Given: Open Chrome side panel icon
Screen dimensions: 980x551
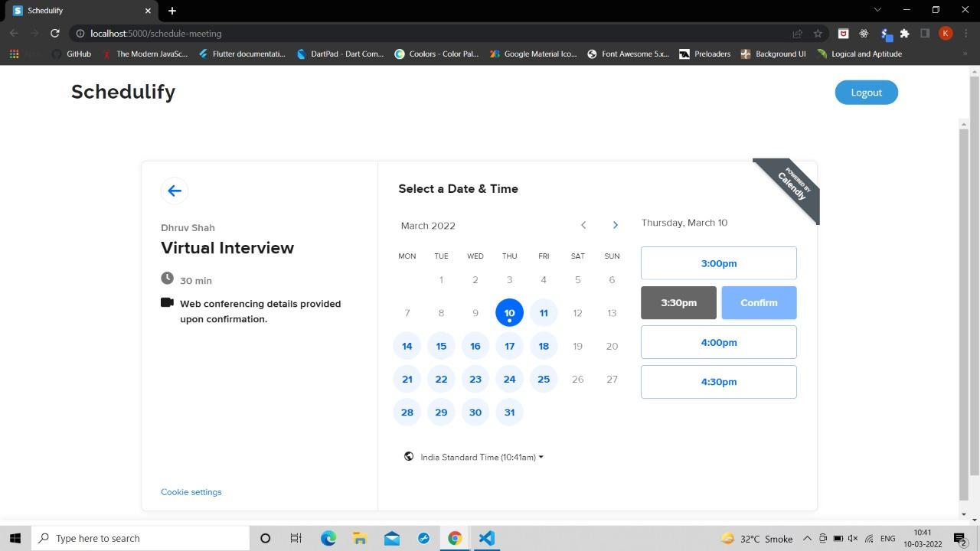Looking at the screenshot, I should click(x=925, y=33).
